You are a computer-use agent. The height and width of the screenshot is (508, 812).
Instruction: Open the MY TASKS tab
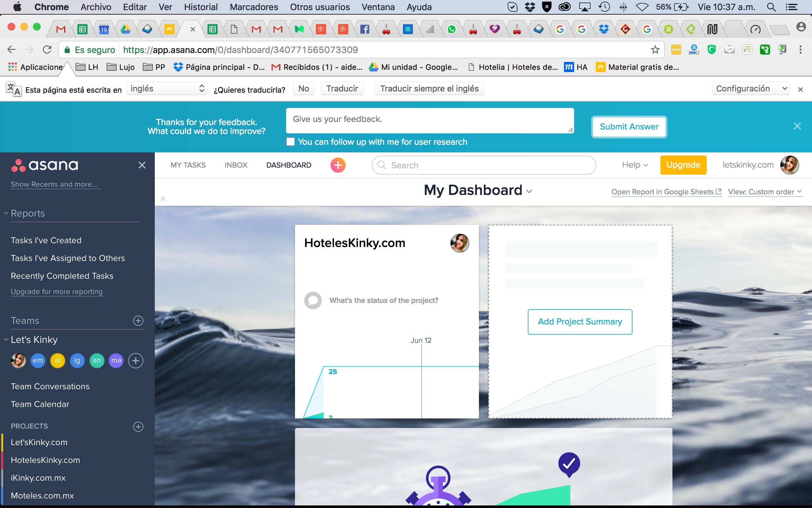[x=188, y=165]
